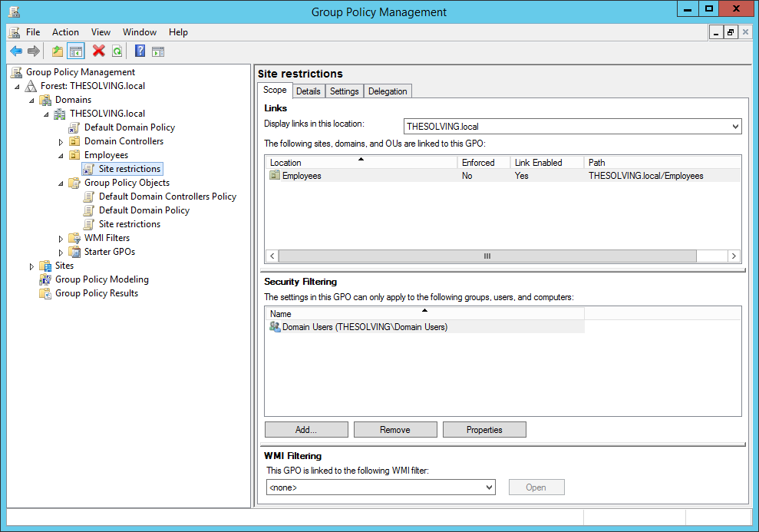Click the WMI Filters folder icon
Image resolution: width=759 pixels, height=532 pixels.
(x=74, y=238)
